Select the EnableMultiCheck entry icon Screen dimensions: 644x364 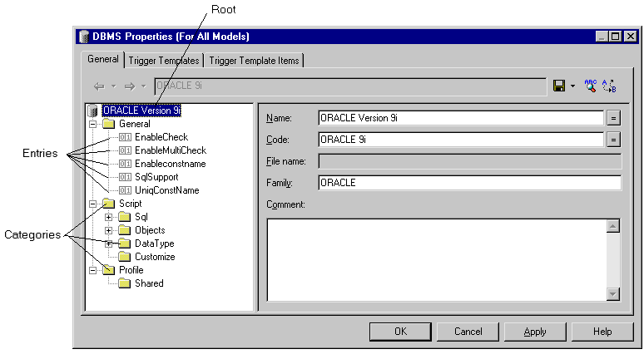point(125,150)
